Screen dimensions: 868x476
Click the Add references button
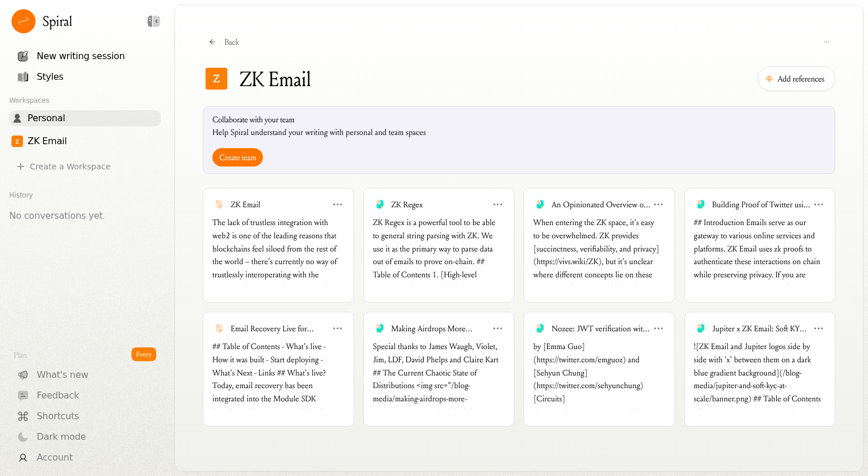tap(796, 79)
